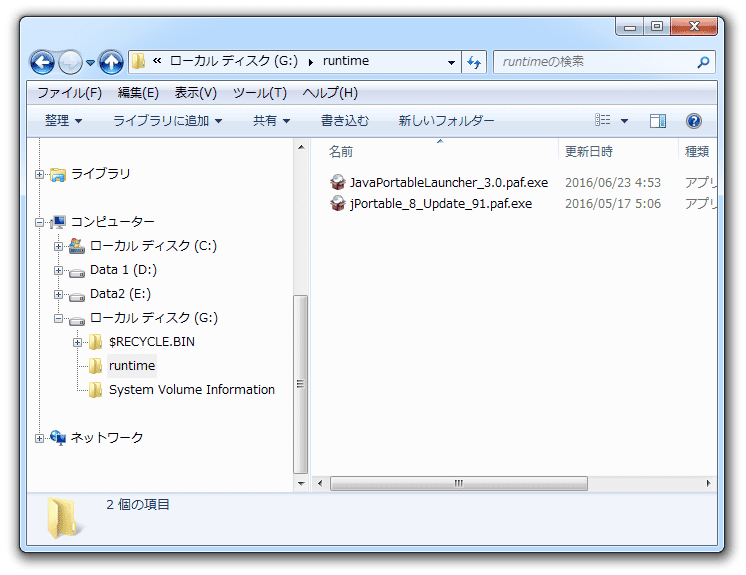
Task: Toggle the preview pane
Action: 658,121
